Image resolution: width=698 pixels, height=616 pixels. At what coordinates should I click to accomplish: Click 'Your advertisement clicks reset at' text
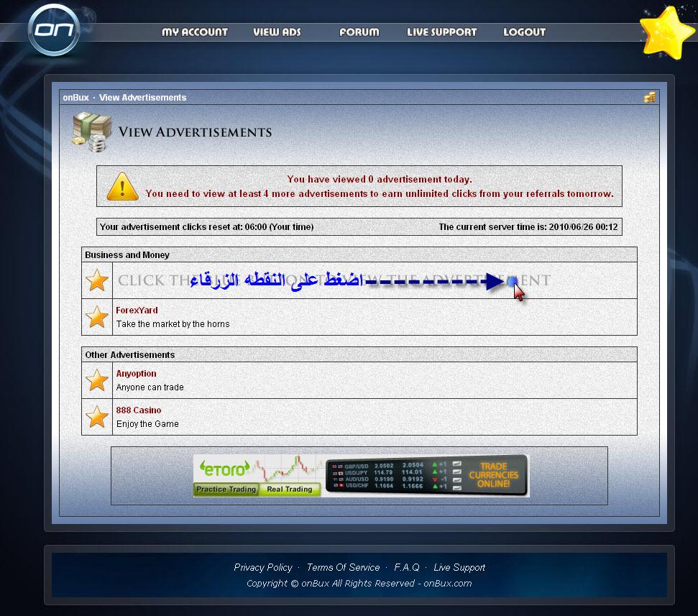(206, 227)
